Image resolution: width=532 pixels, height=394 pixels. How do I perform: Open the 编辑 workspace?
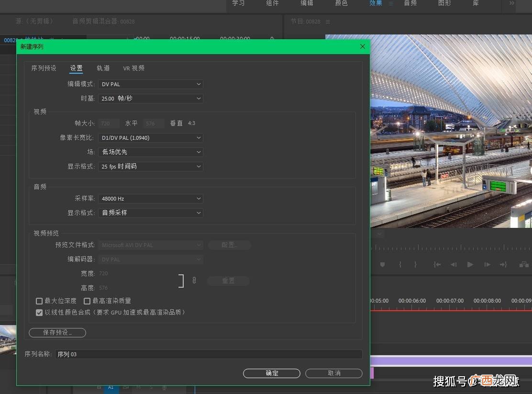[x=307, y=3]
